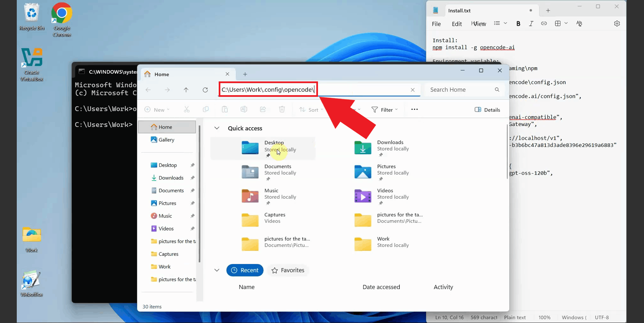The height and width of the screenshot is (323, 644).
Task: Clear the address bar with X icon
Action: (413, 90)
